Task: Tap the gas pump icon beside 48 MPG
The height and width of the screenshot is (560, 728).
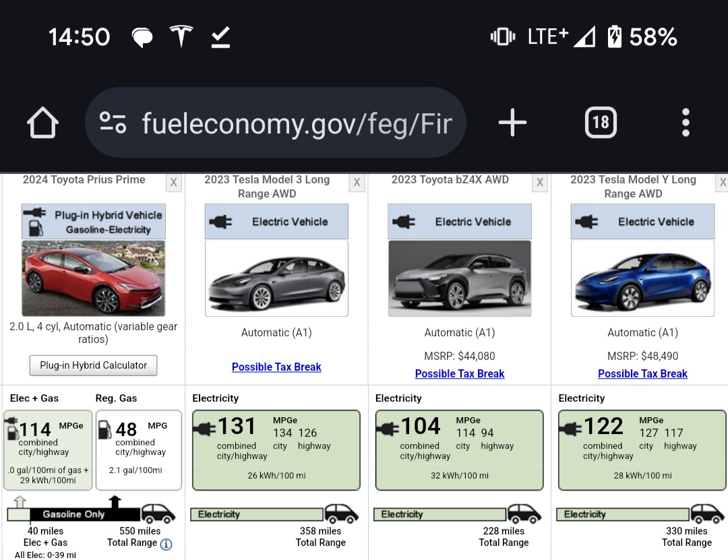Action: pyautogui.click(x=104, y=429)
